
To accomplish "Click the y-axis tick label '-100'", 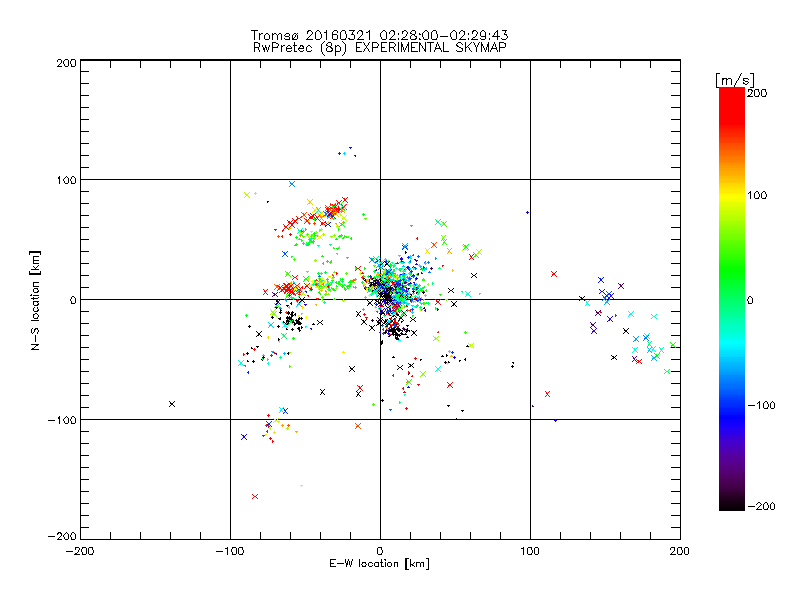I will [62, 420].
